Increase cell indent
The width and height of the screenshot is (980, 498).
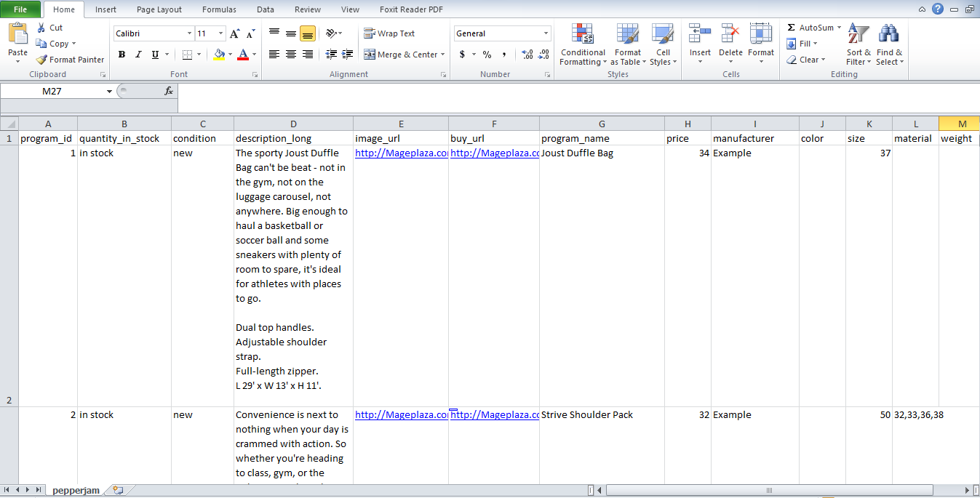pyautogui.click(x=348, y=55)
